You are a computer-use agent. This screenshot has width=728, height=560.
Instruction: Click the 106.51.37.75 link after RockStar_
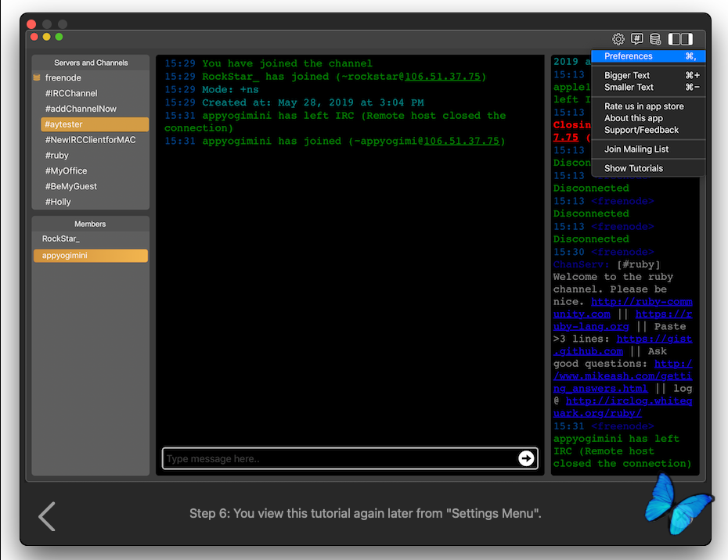click(x=443, y=77)
